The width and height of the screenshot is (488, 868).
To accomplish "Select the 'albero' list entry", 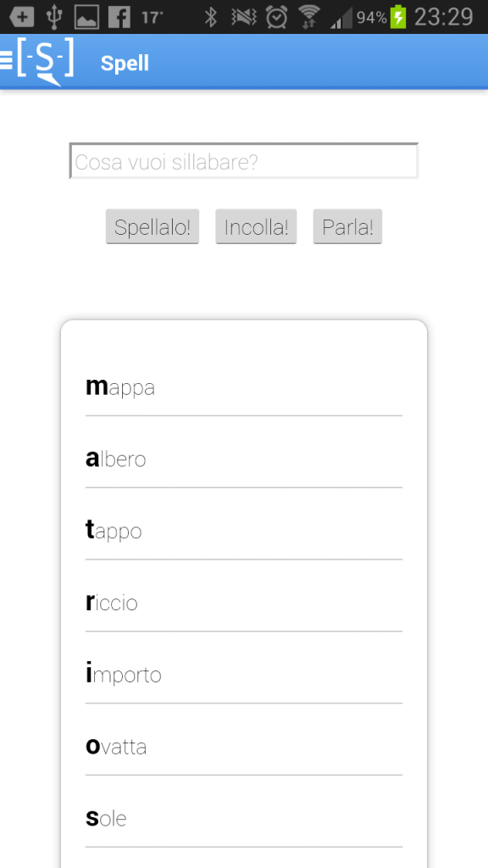I will click(244, 459).
